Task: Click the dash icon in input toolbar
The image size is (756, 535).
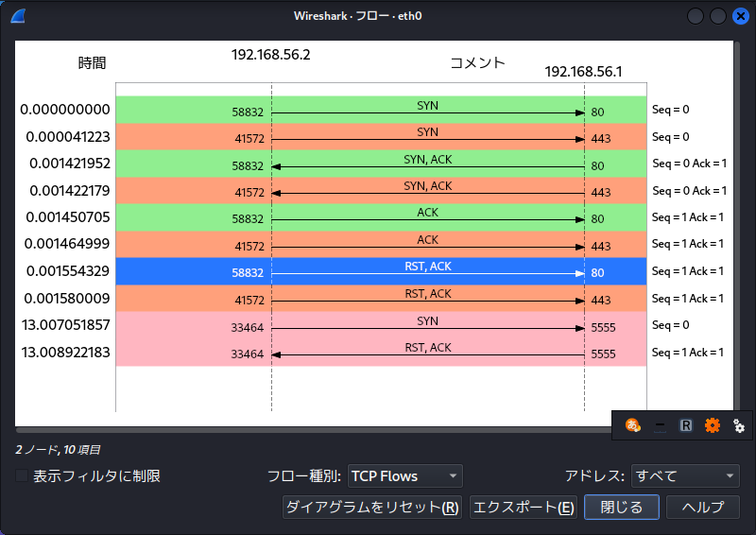Action: point(660,425)
